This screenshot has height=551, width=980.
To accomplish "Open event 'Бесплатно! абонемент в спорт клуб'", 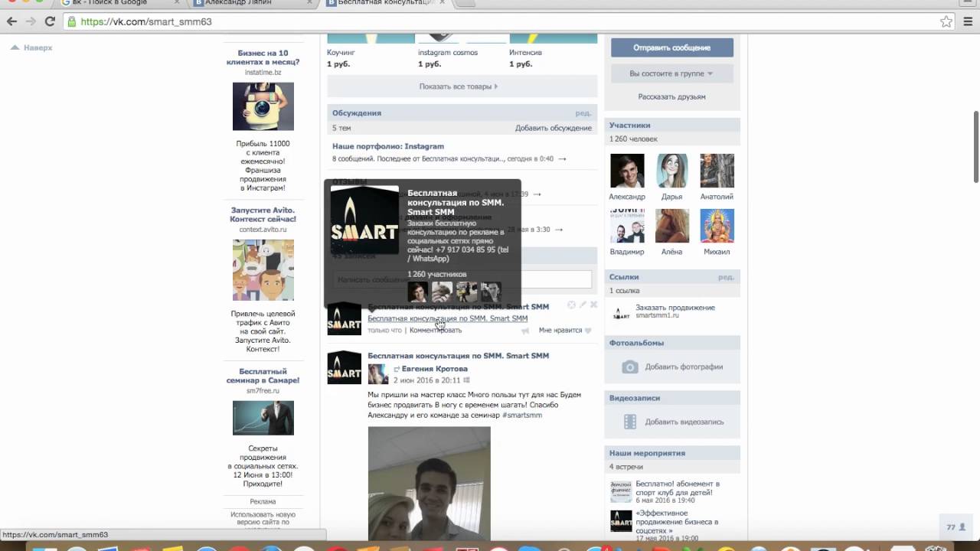I will pos(678,488).
